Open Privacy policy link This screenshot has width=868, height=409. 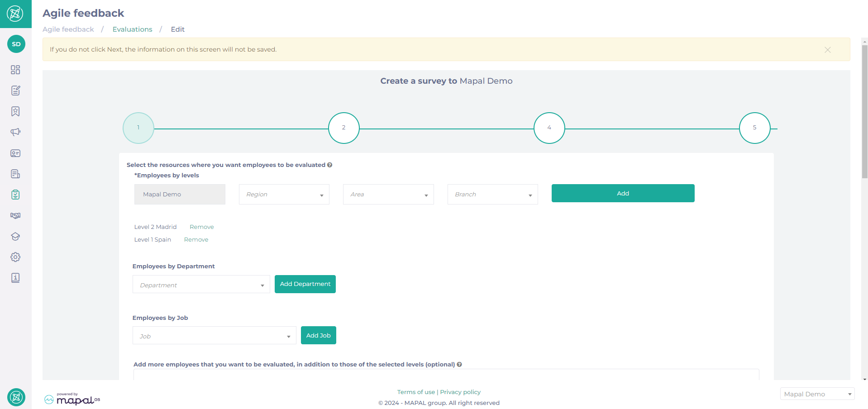(460, 392)
